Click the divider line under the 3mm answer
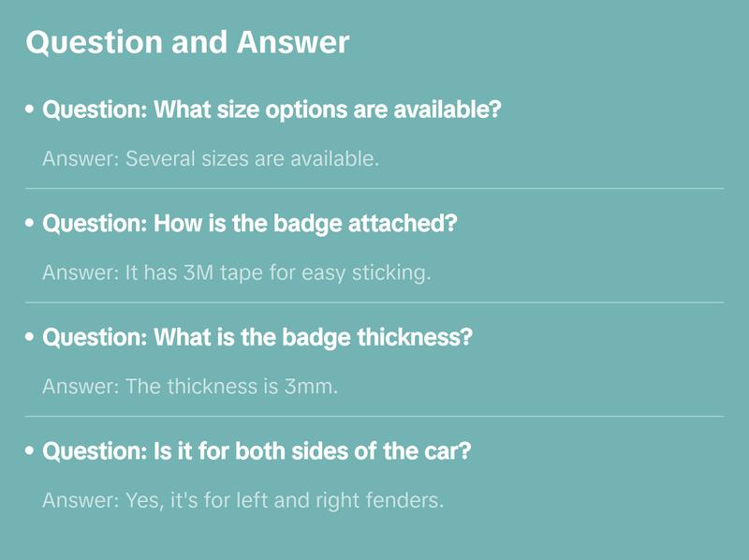This screenshot has height=560, width=749. (374, 416)
